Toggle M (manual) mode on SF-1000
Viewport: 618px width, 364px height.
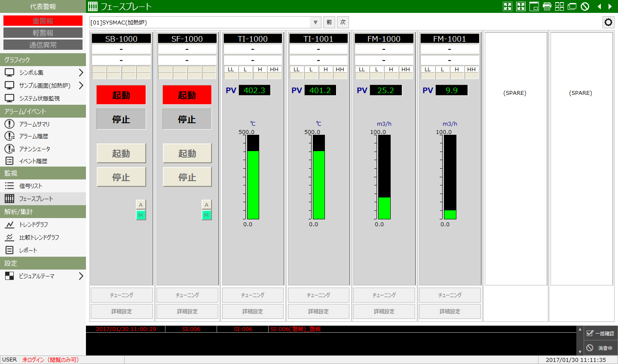206,215
